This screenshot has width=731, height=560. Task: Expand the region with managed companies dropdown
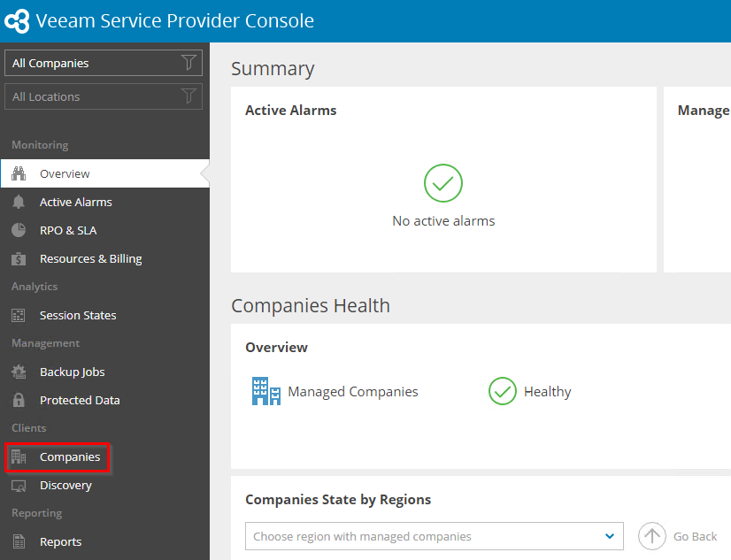point(435,536)
